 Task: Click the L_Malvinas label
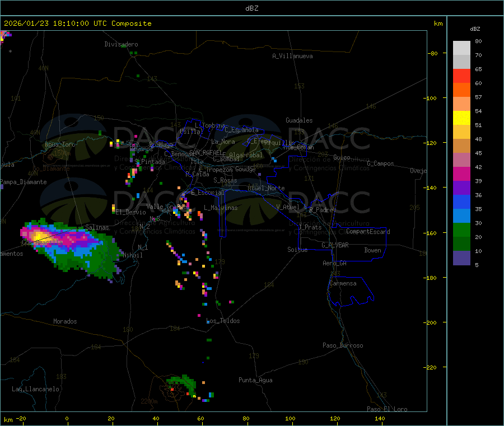221,208
